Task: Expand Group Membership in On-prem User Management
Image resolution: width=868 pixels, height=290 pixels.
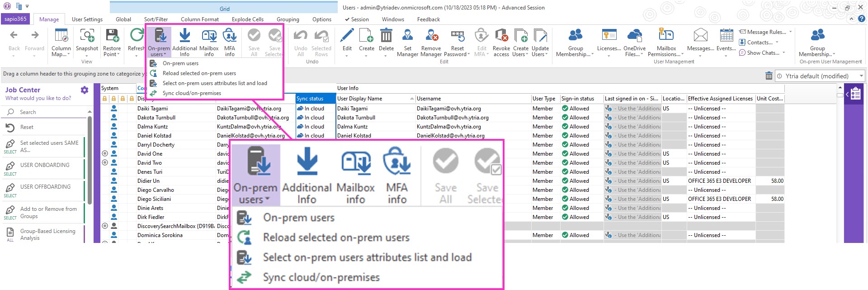Action: click(817, 52)
